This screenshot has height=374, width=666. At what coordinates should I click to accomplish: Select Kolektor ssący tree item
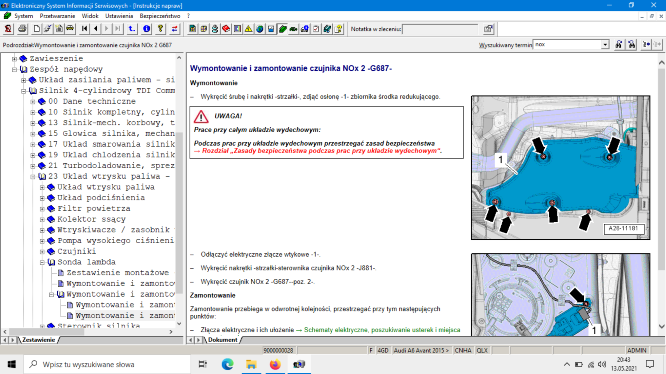click(x=91, y=219)
